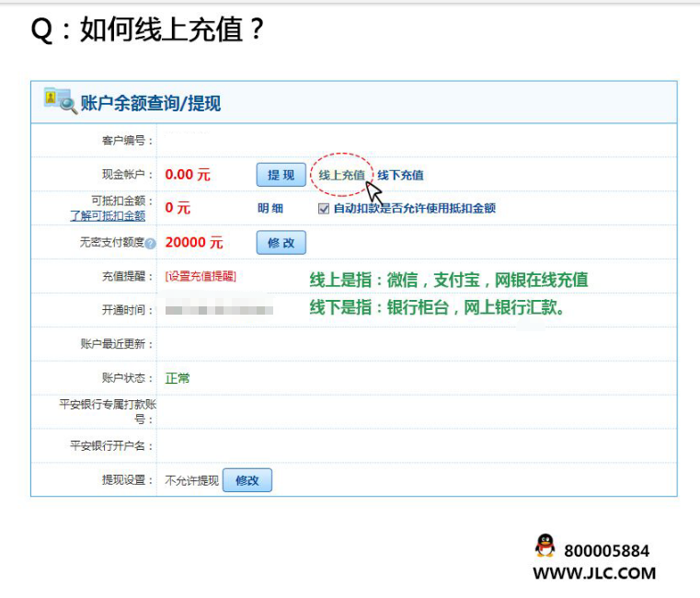700x598 pixels.
Task: Click the 不允许提现 status text
Action: pyautogui.click(x=191, y=480)
